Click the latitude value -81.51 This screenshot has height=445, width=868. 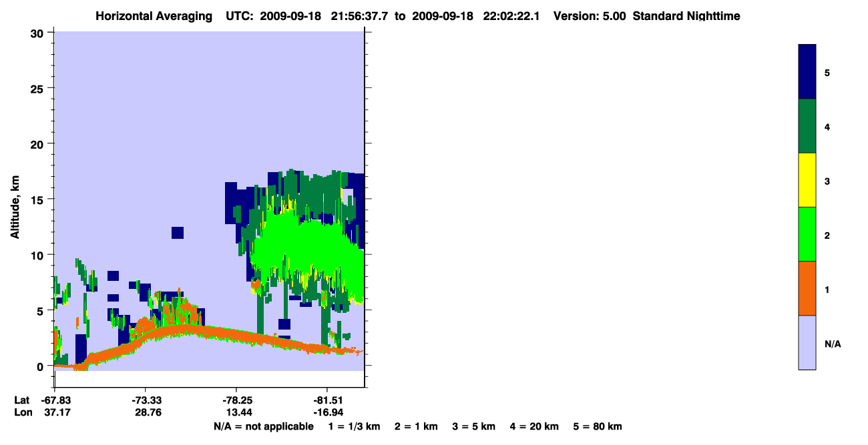tap(327, 400)
